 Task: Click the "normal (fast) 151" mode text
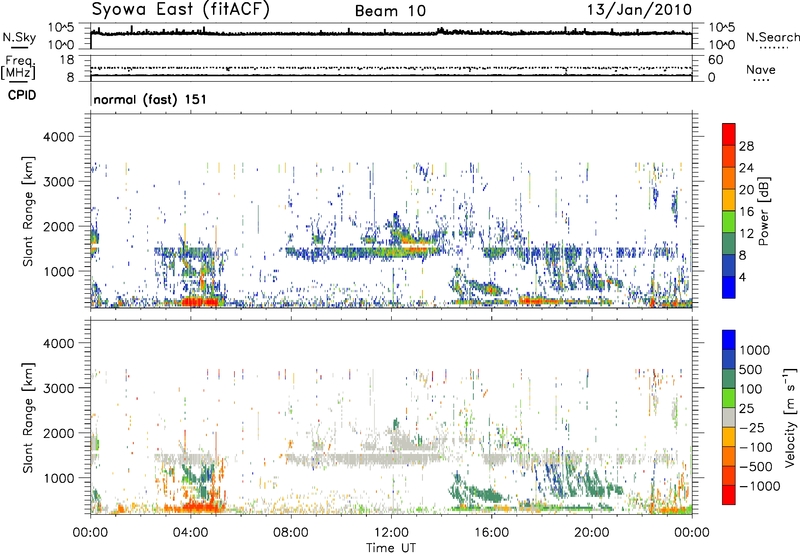click(150, 99)
